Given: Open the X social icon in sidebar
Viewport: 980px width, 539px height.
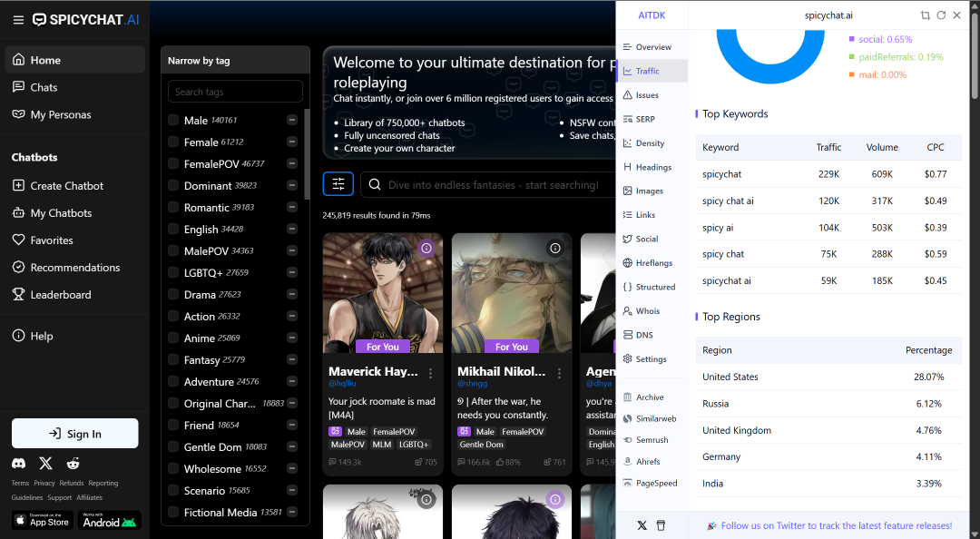Looking at the screenshot, I should (x=45, y=464).
